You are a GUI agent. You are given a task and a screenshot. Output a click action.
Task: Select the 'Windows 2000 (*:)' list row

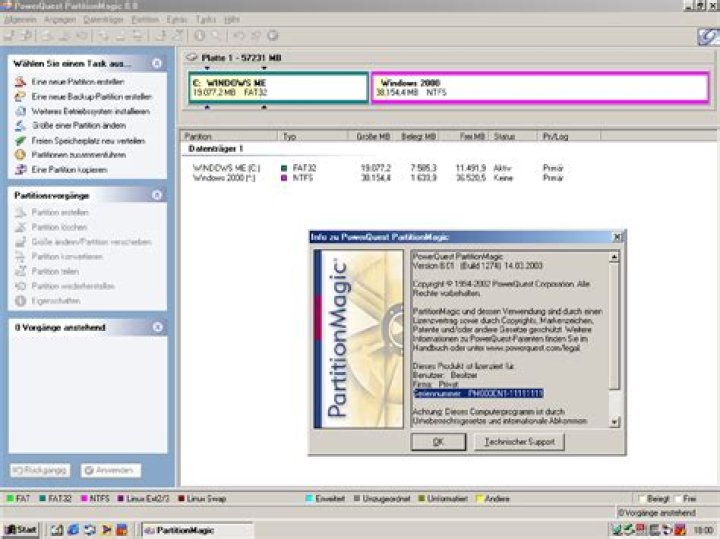pos(378,178)
